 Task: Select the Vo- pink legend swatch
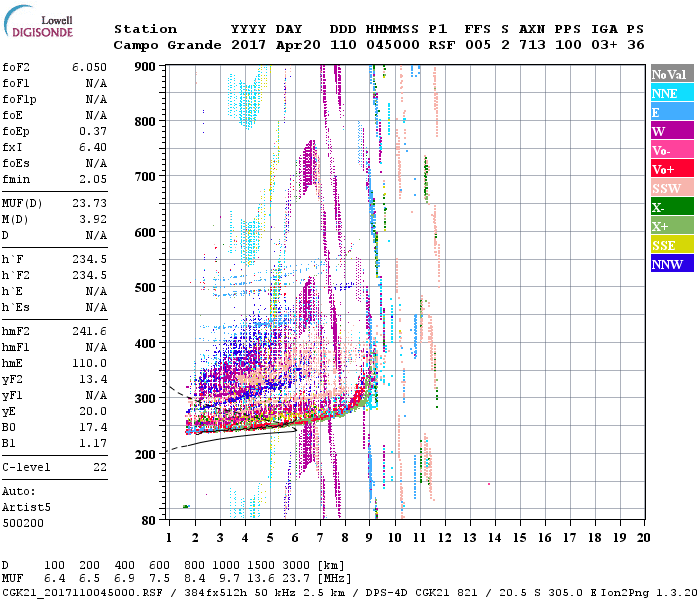(x=671, y=150)
